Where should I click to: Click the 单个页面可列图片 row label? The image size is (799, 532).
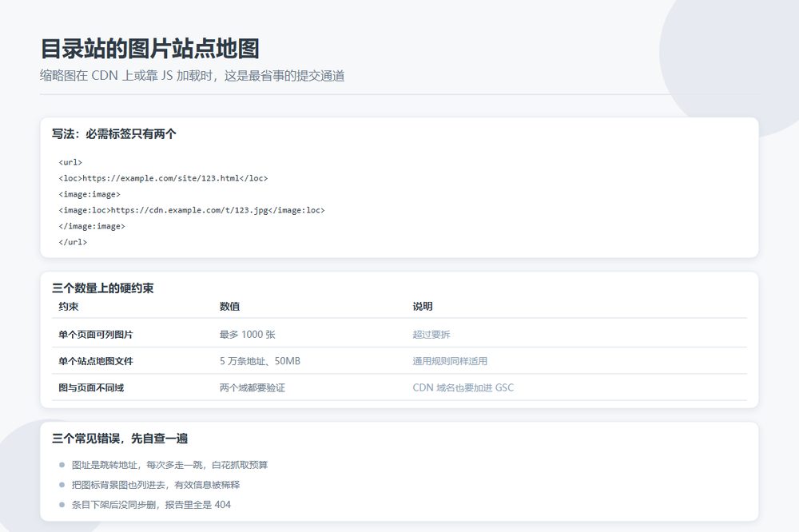(96, 335)
